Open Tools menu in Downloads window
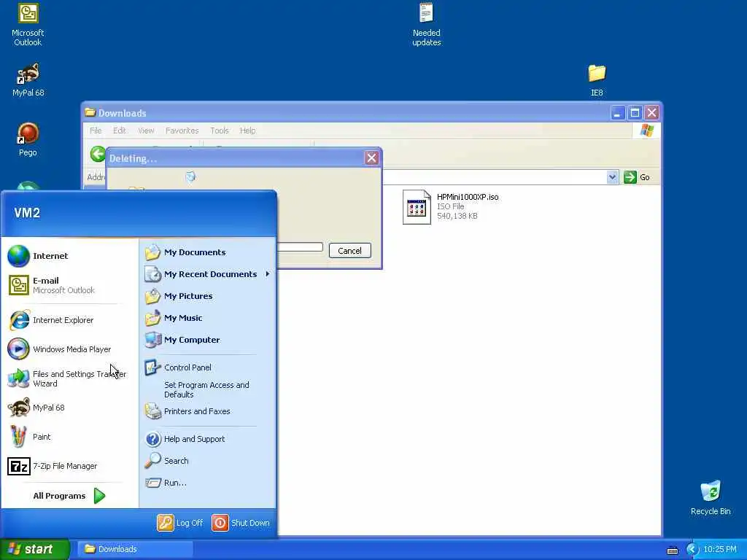 coord(219,131)
